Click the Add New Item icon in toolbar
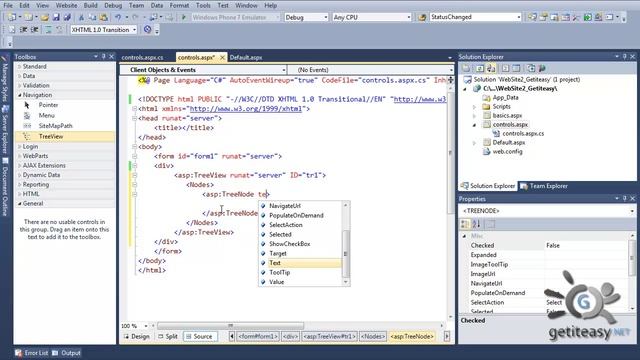The image size is (640, 360). (x=28, y=17)
